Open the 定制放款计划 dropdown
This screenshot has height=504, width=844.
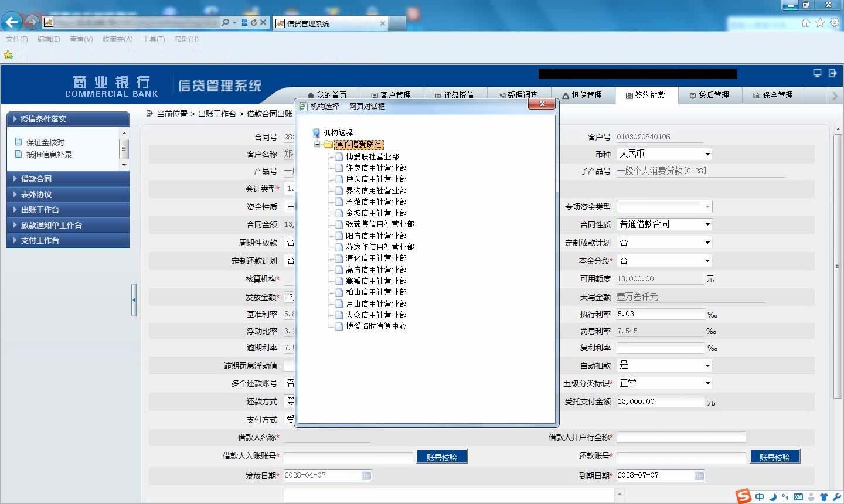(x=665, y=243)
